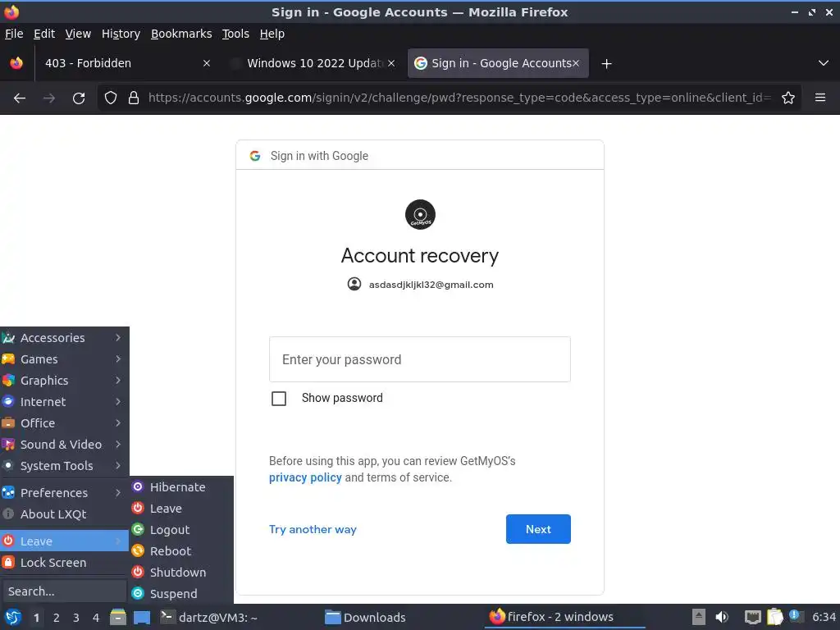The height and width of the screenshot is (630, 840).
Task: Open the Firefox View pinned icon
Action: pyautogui.click(x=16, y=63)
